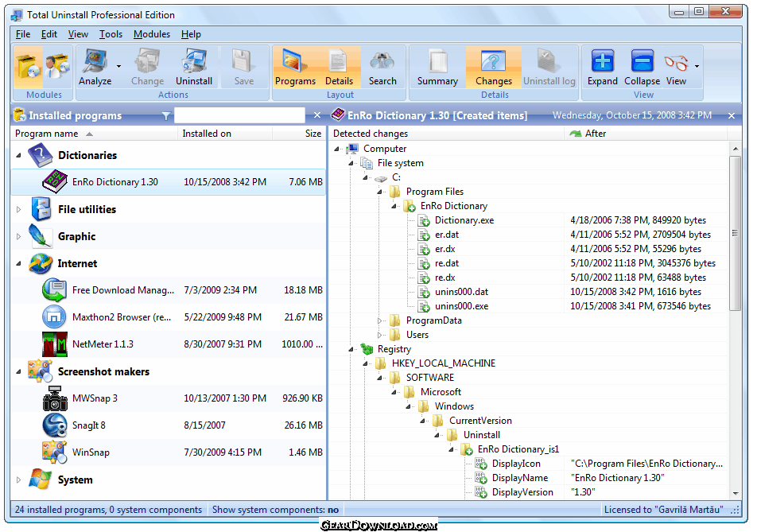This screenshot has height=532, width=757.
Task: Click the 'Licensed to "Gavrilă Martău"' status text
Action: (663, 510)
